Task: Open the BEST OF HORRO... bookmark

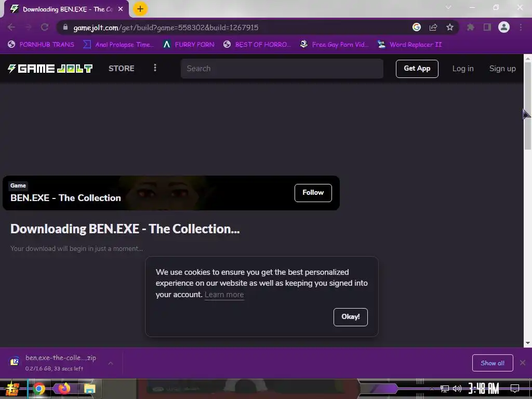Action: (257, 45)
